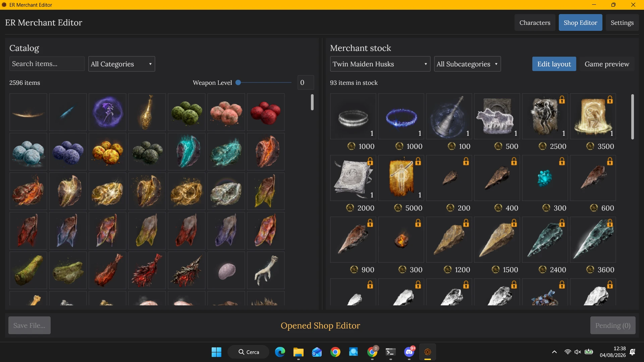Choose the fiery ember stock item
This screenshot has height=362, width=644.
pyautogui.click(x=401, y=239)
